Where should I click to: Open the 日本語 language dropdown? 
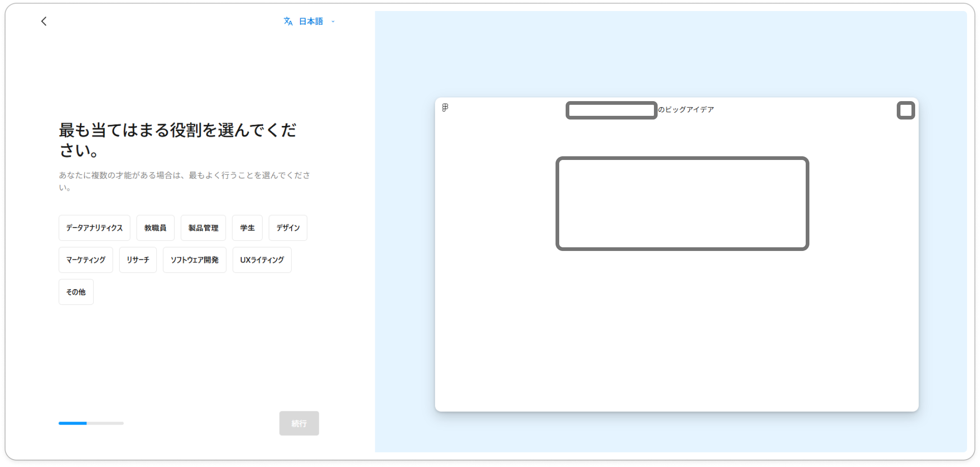[x=311, y=21]
